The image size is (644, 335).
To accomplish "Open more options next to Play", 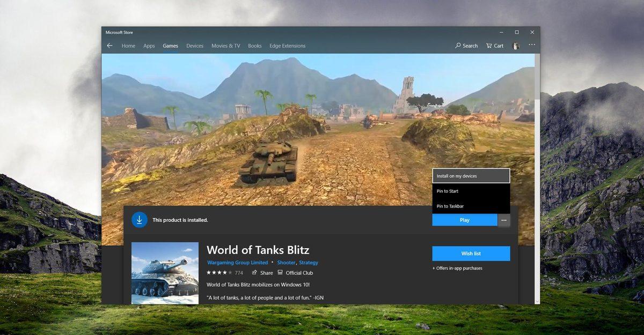I will [503, 220].
